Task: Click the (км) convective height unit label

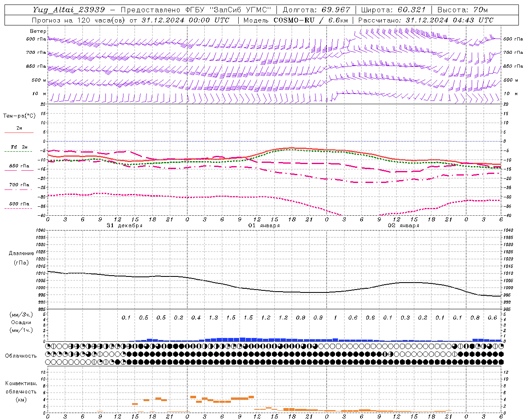Action: (21, 399)
